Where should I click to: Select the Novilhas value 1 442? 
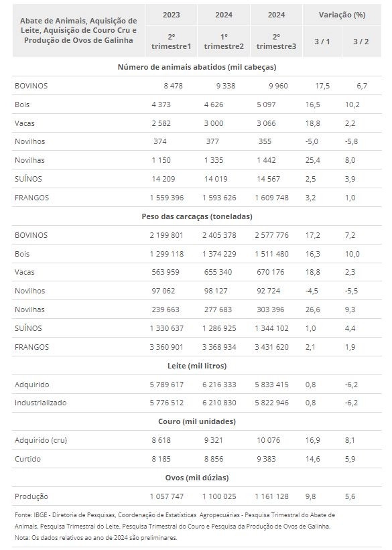coord(267,160)
